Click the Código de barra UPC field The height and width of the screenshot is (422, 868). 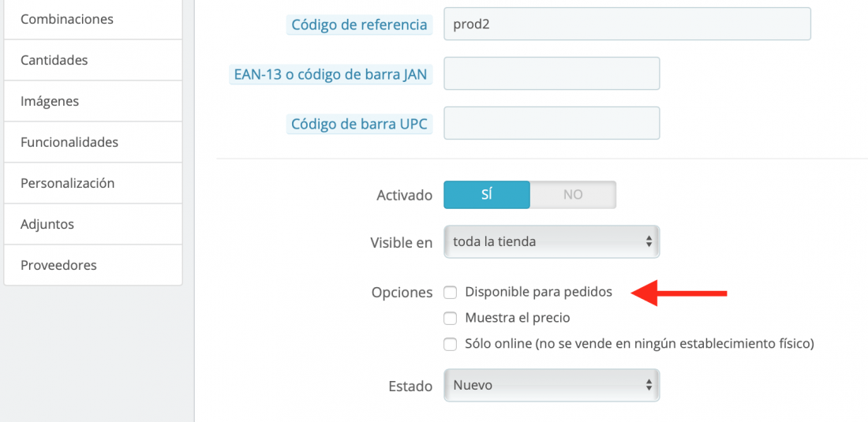(552, 123)
